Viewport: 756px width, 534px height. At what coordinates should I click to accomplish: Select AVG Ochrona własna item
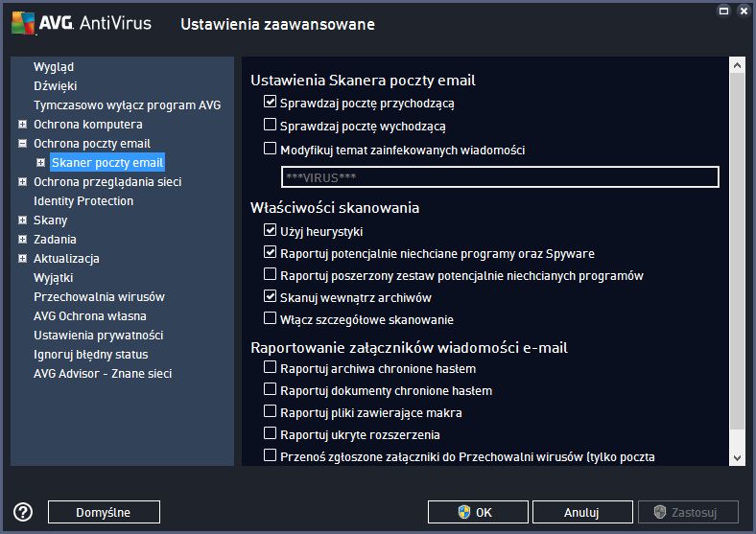tap(89, 316)
